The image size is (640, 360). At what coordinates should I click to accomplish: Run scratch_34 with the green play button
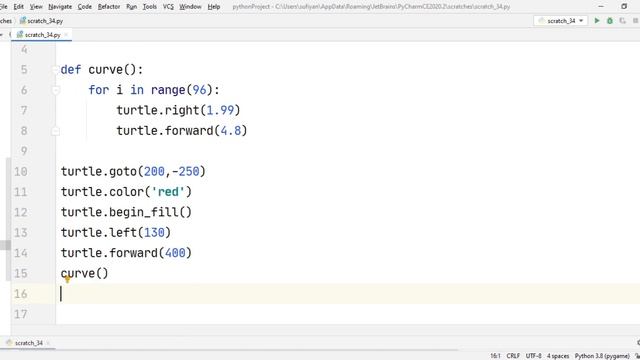click(x=597, y=20)
